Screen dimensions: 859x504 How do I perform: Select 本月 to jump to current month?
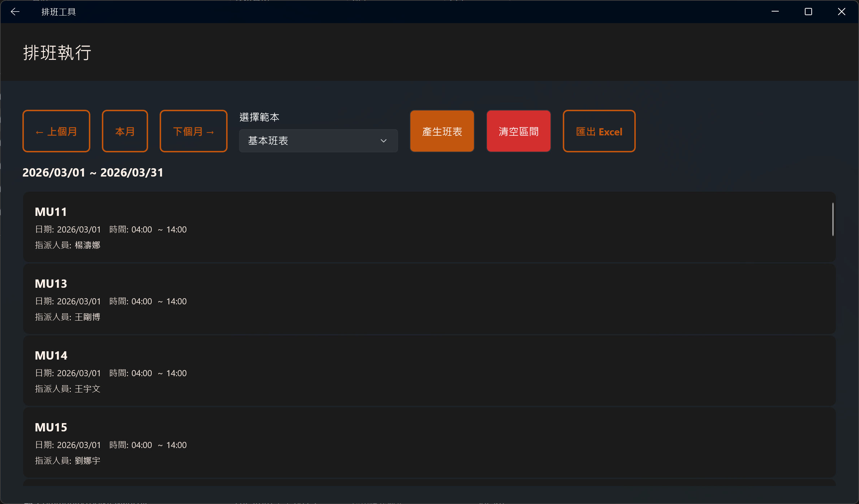pyautogui.click(x=125, y=131)
